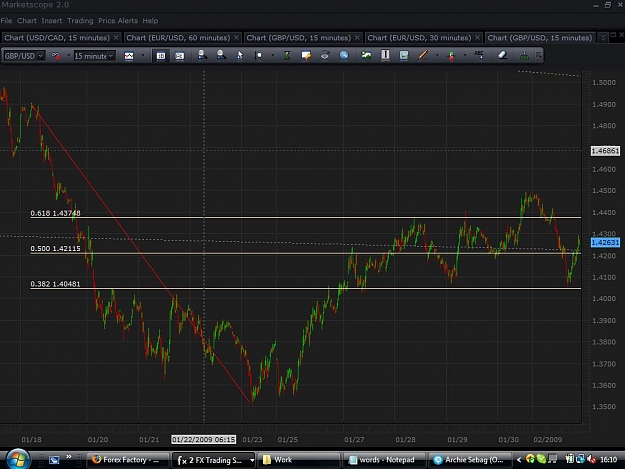625x469 pixels.
Task: Open words - Notepad in taskbar
Action: (x=384, y=460)
